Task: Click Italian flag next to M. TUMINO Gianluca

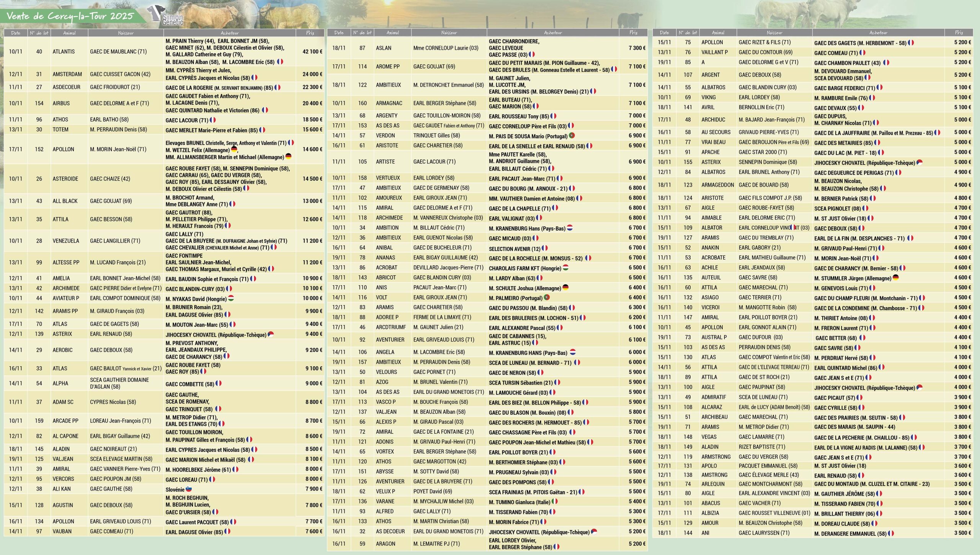Action: (x=554, y=501)
